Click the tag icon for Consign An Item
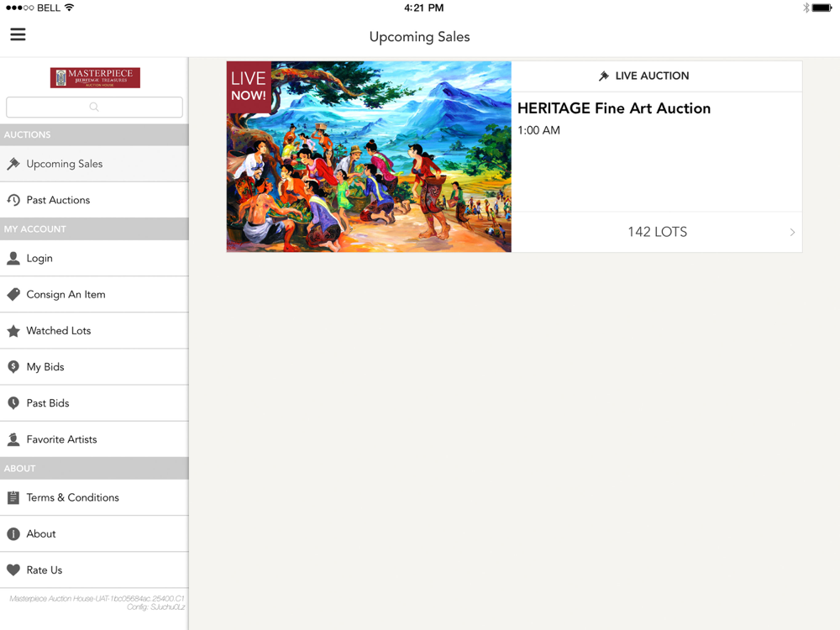This screenshot has width=840, height=630. pyautogui.click(x=13, y=294)
